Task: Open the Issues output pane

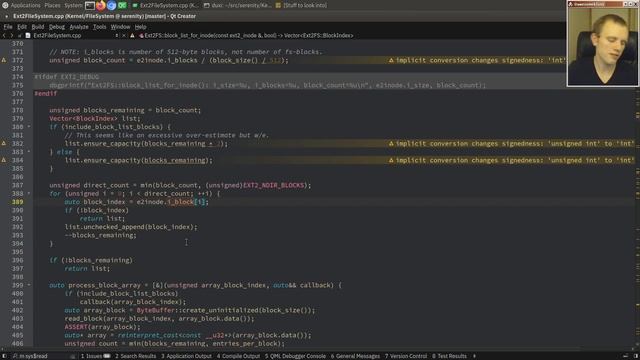Action: coord(95,356)
